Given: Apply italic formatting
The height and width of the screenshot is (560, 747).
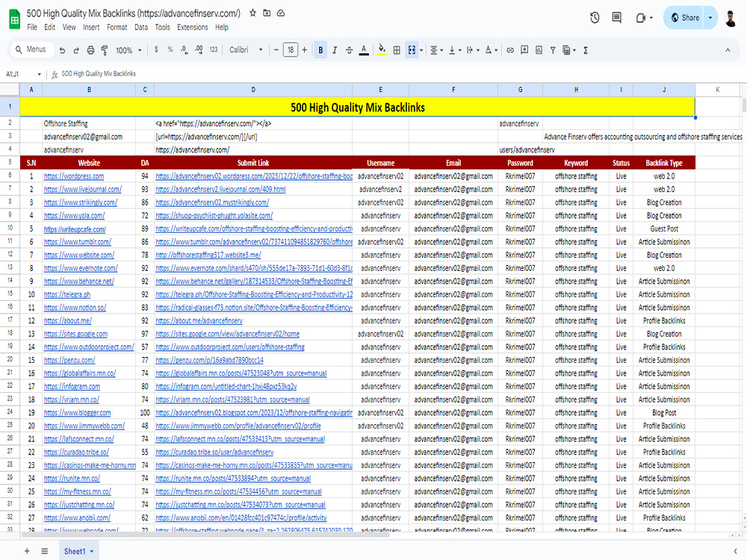Looking at the screenshot, I should [x=335, y=50].
